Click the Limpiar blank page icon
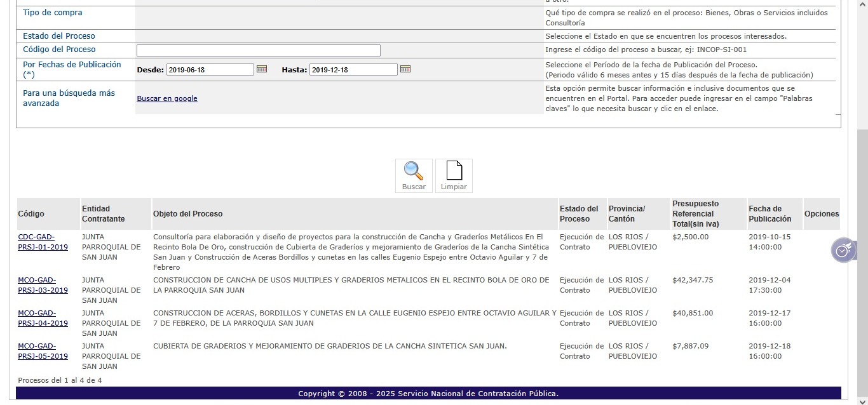 pyautogui.click(x=454, y=171)
